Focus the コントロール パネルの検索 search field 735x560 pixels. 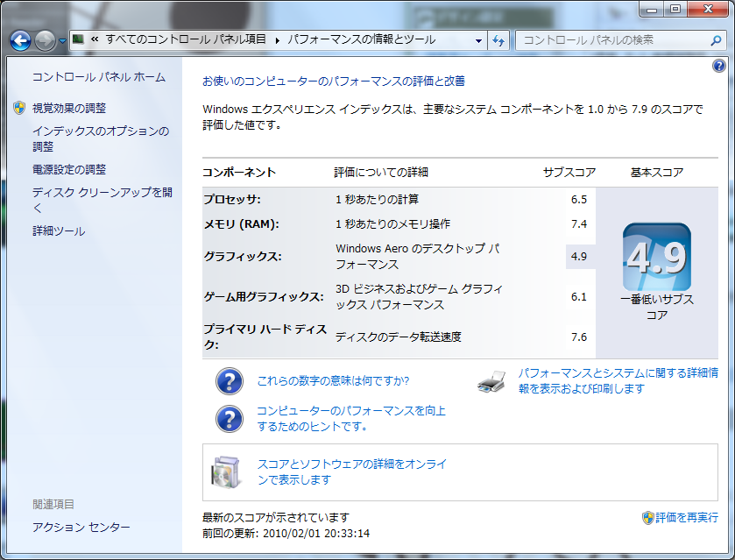613,40
